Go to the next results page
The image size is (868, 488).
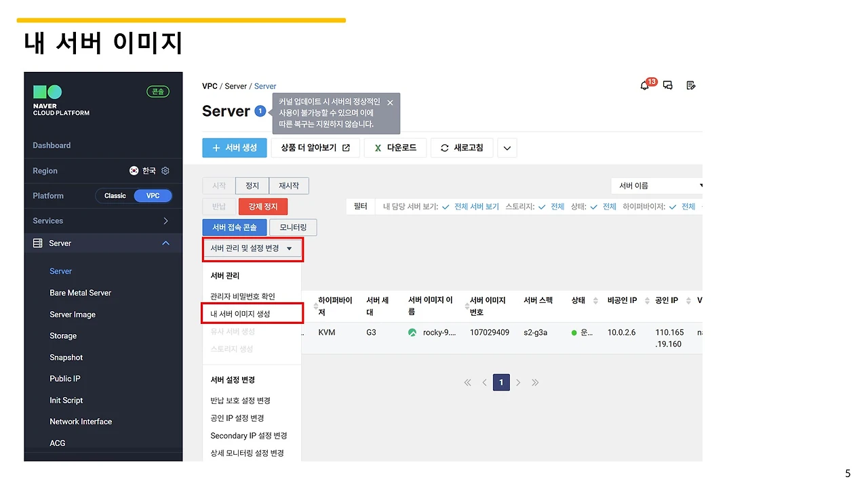coord(518,382)
